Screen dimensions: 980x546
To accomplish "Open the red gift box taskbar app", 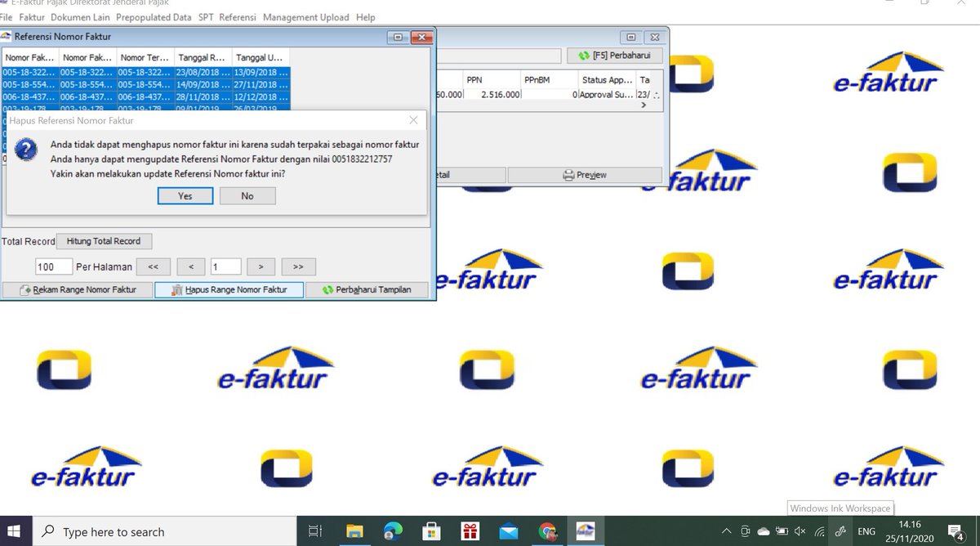I will click(469, 531).
